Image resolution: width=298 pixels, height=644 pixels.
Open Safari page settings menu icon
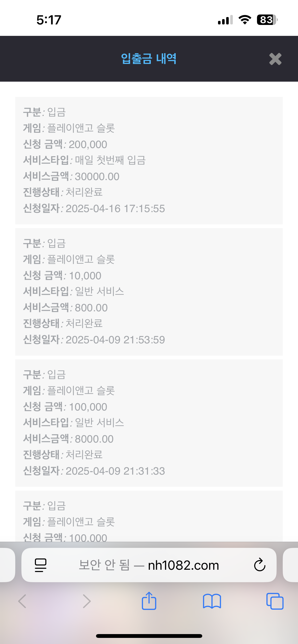click(40, 565)
